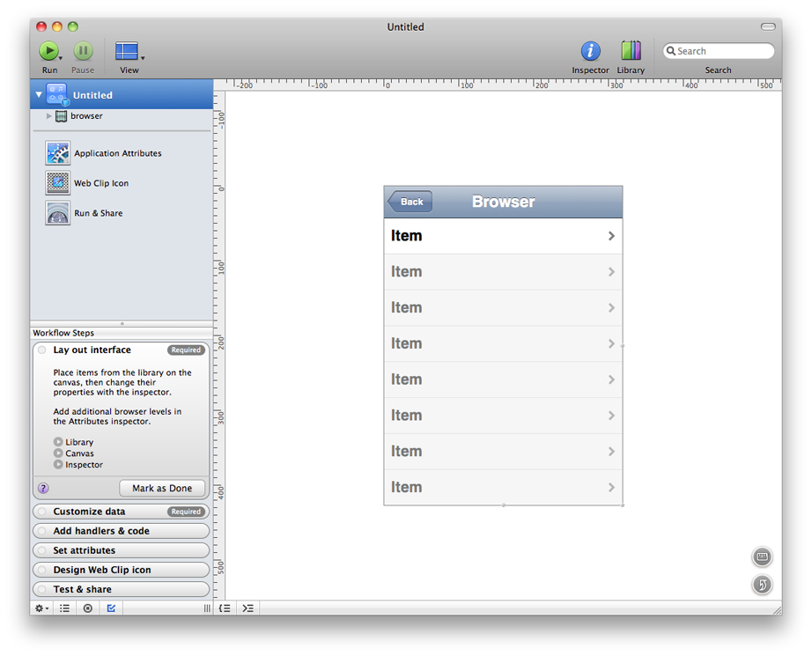Toggle the workflow steps checklist icon
812x656 pixels.
click(x=111, y=608)
